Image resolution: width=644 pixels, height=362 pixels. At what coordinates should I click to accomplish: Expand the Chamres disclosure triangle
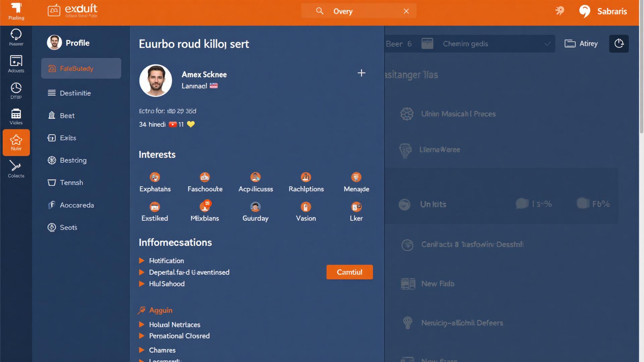point(142,350)
